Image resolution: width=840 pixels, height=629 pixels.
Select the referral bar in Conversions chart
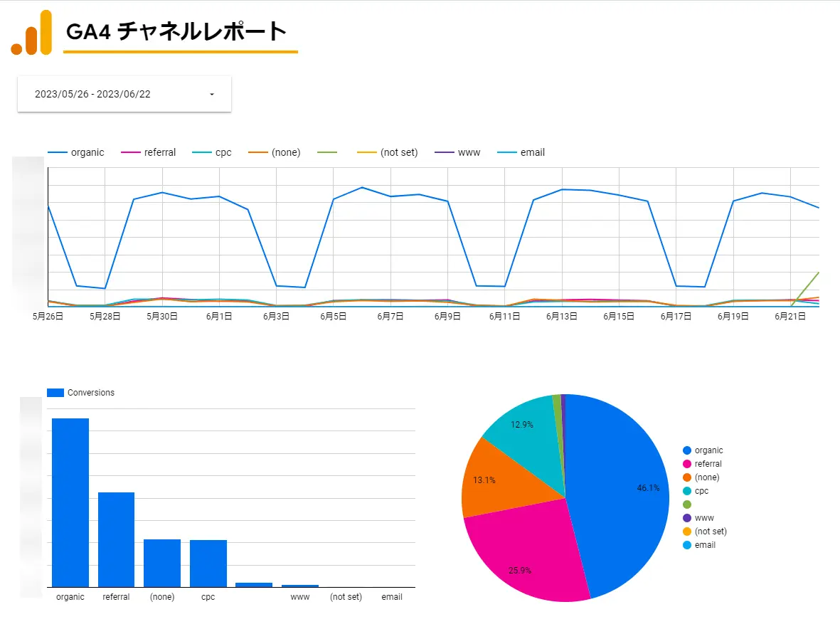coord(116,539)
